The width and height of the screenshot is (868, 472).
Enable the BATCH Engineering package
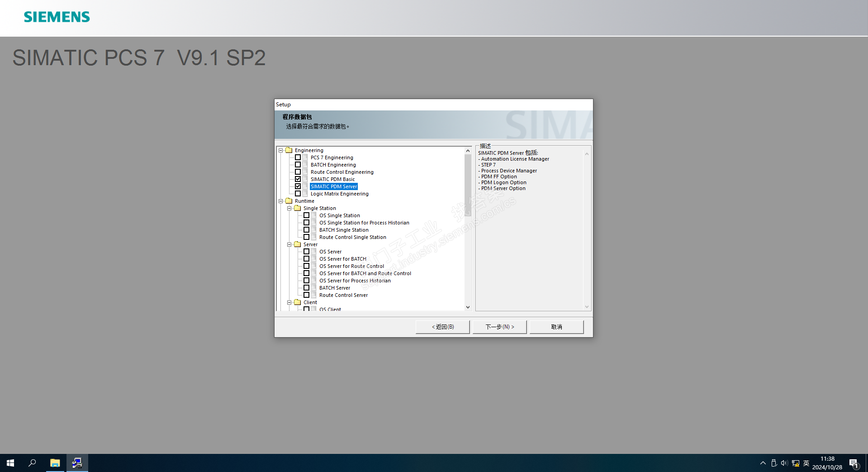coord(298,165)
